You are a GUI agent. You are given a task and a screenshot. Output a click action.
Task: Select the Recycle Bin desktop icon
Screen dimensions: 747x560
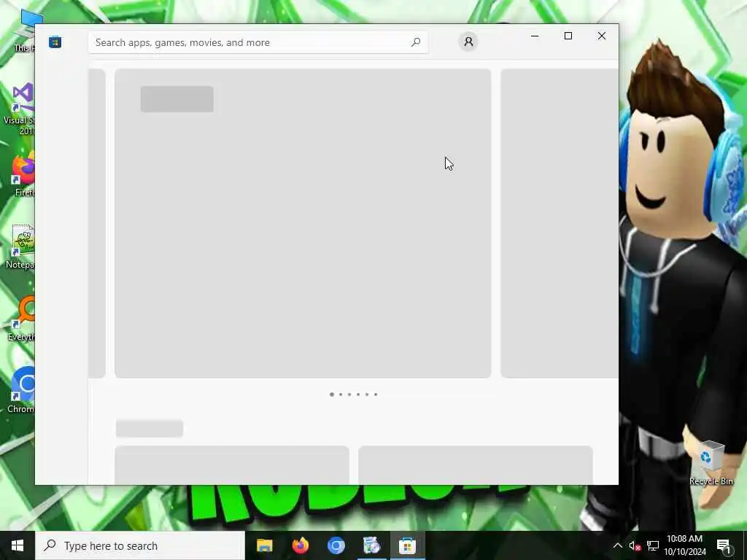click(x=711, y=463)
